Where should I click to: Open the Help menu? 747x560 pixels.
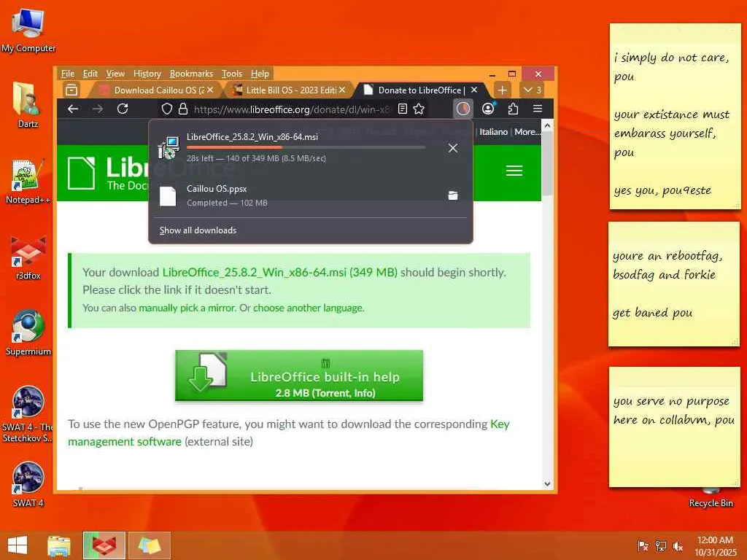click(260, 74)
